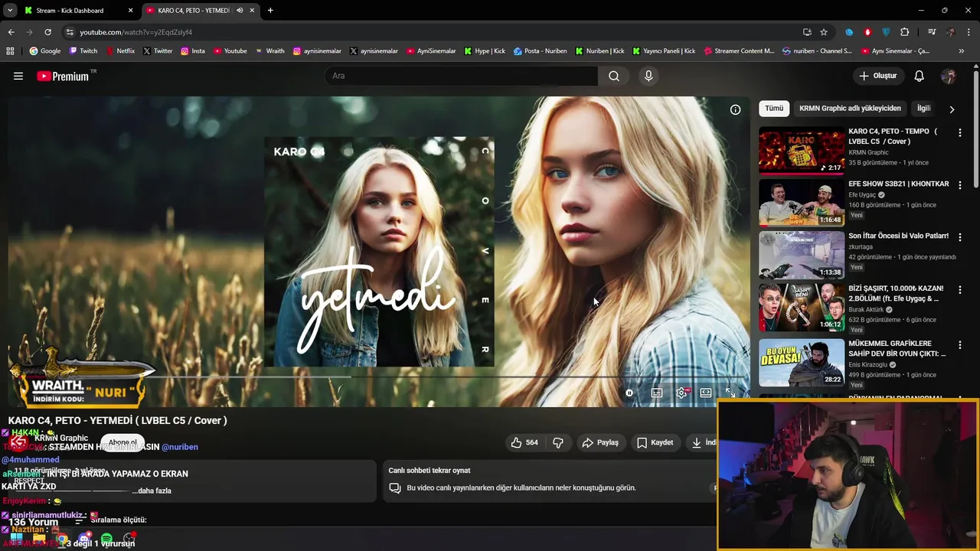The image size is (980, 551).
Task: Open the player settings gear
Action: coord(681,393)
